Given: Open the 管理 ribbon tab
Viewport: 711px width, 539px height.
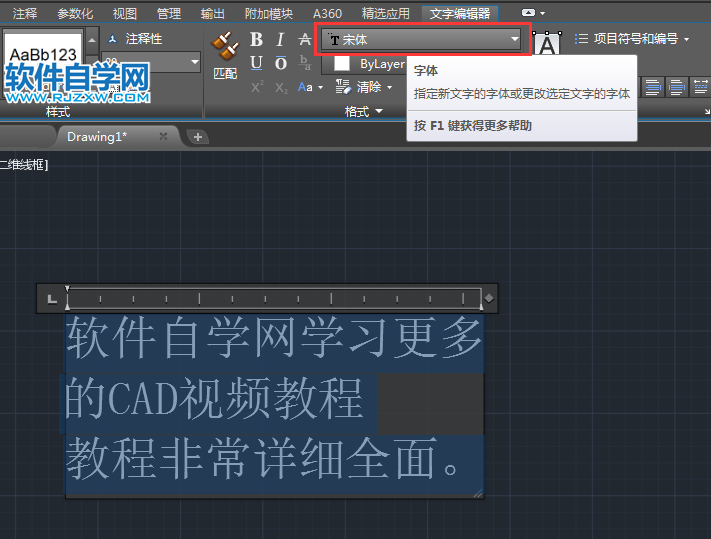Looking at the screenshot, I should [169, 14].
